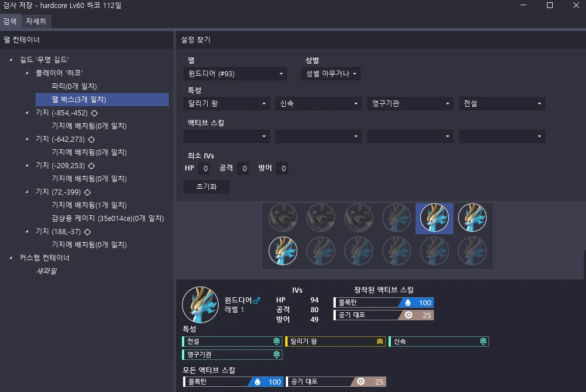The image size is (586, 392).
Task: Open the 신속 trait dropdown
Action: click(319, 103)
